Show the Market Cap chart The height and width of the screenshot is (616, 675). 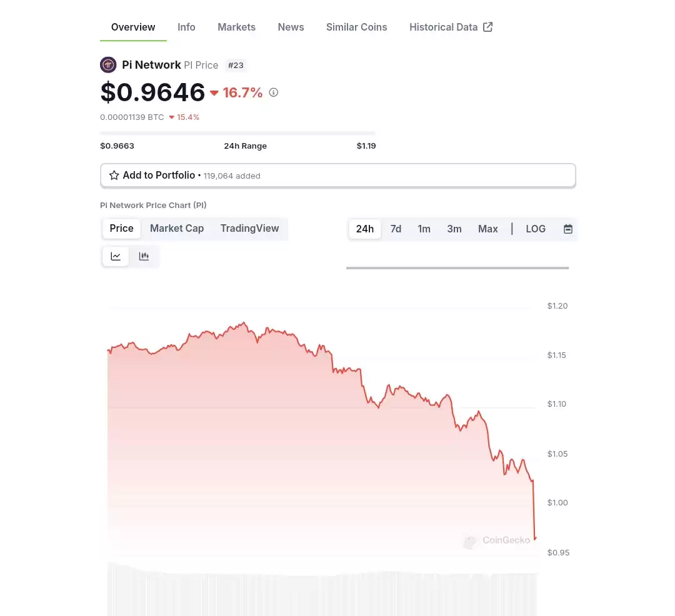point(177,229)
